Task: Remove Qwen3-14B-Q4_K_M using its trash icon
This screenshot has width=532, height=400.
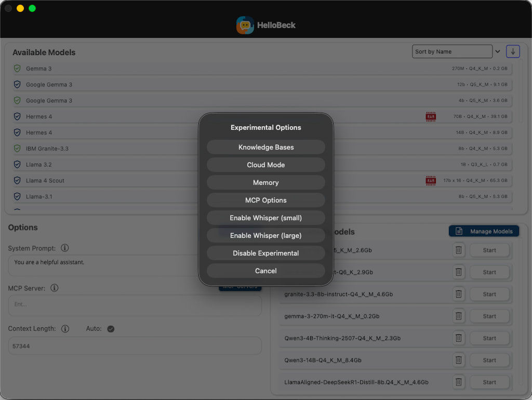Action: pyautogui.click(x=458, y=360)
